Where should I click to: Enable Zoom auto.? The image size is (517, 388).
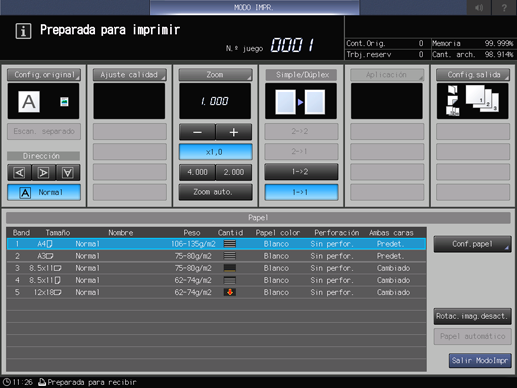215,192
